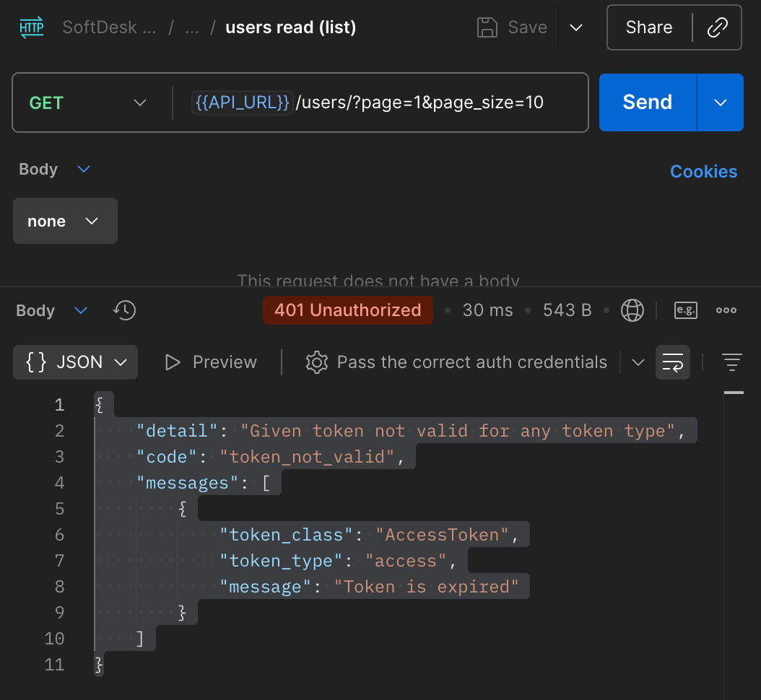Click the filter response lines icon
Viewport: 761px width, 700px height.
(x=733, y=362)
